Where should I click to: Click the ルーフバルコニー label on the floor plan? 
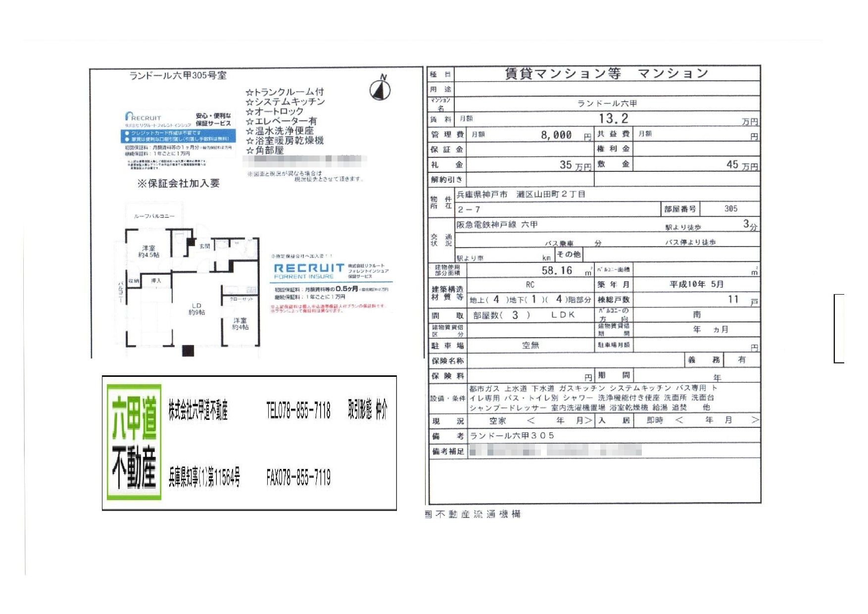154,216
